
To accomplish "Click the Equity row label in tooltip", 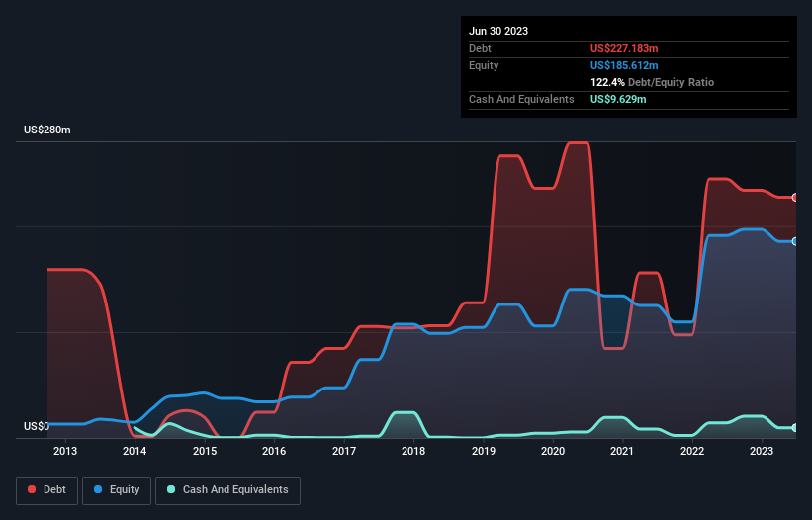I will click(x=484, y=65).
